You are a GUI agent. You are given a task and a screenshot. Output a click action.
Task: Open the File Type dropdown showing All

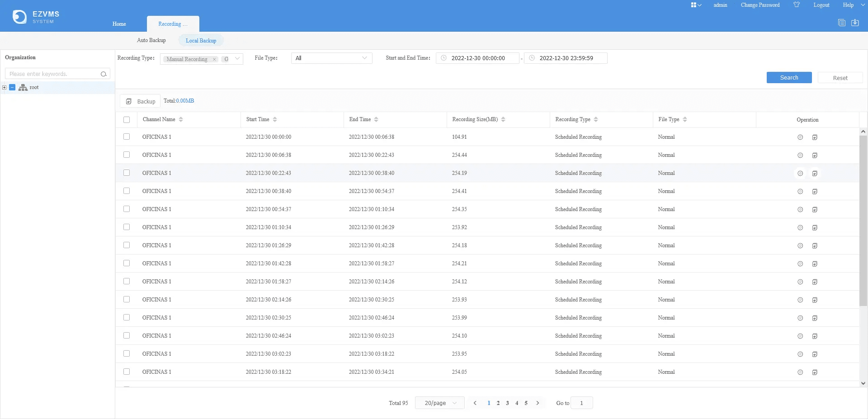click(331, 58)
